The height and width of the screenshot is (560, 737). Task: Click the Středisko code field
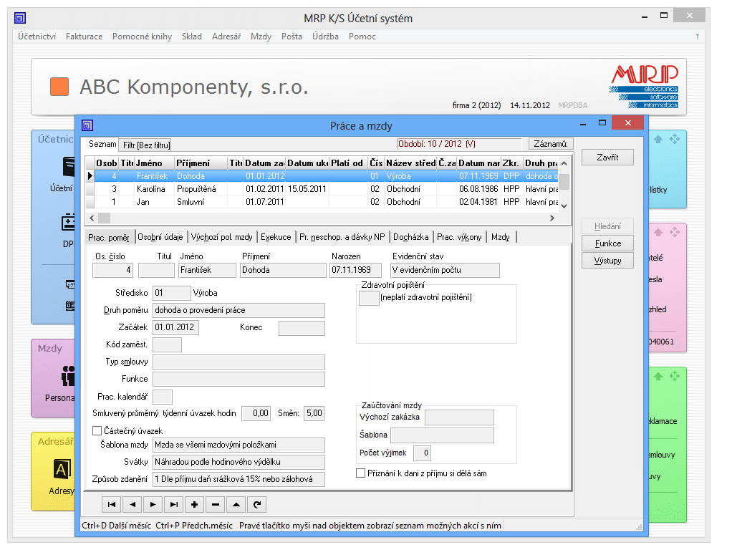tap(172, 293)
